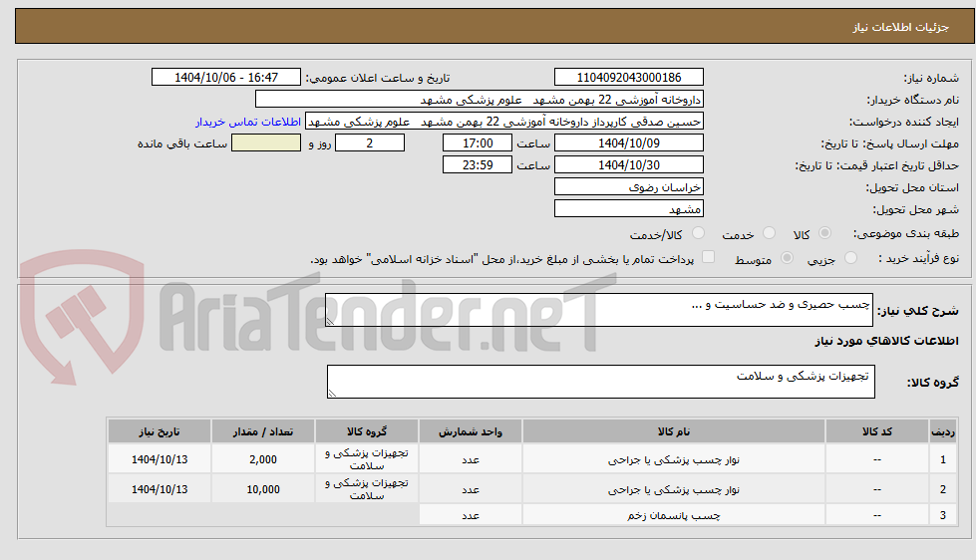Choose the جزیی purchase process option
This screenshot has height=560, width=976.
pyautogui.click(x=851, y=258)
